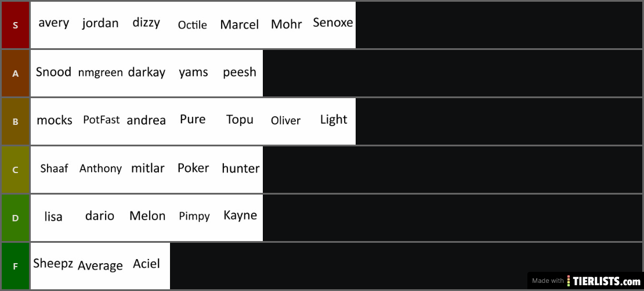Viewport: 644px width, 291px height.
Task: Click the 'avery' tile in S tier
Action: tap(54, 25)
